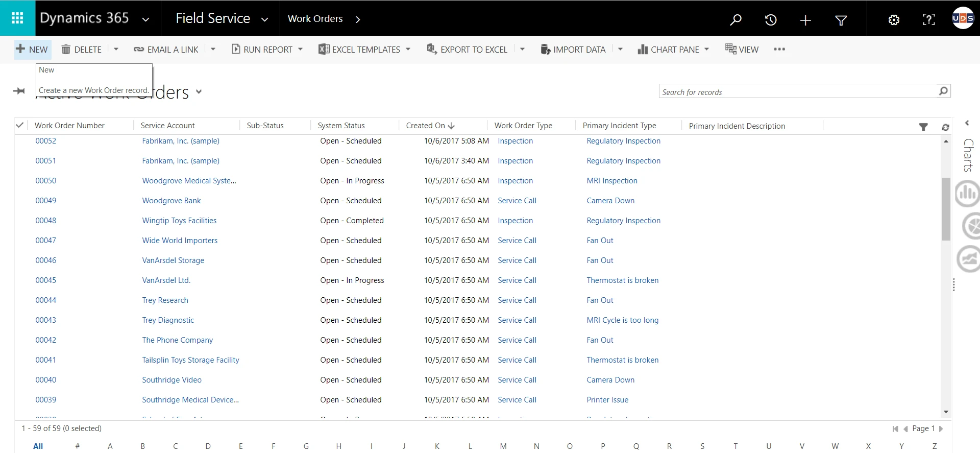Screen dimensions: 980x453
Task: Open recently viewed history icon
Action: click(771, 20)
